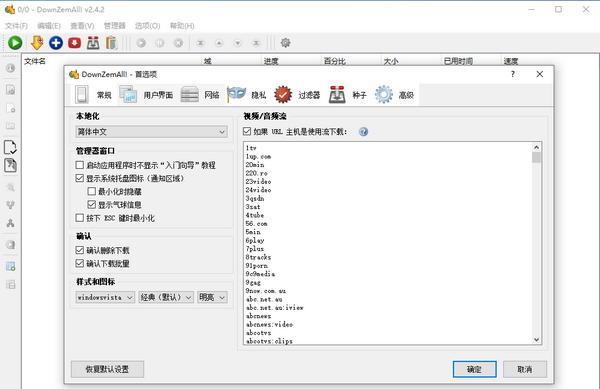The image size is (600, 389).
Task: Click the blue help icon beside URL host option
Action: pos(364,132)
